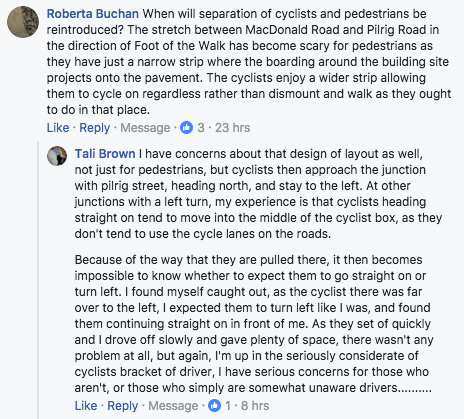Screen dimensions: 464x419
Task: Click thumbs-up reaction icon on Tali's reply
Action: pyautogui.click(x=215, y=406)
